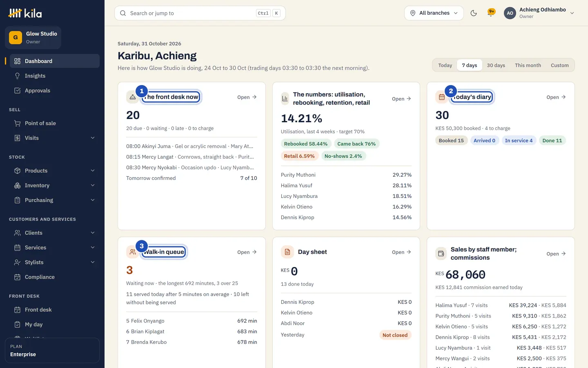Click the Point of sale cart icon
588x368 pixels.
tap(17, 123)
